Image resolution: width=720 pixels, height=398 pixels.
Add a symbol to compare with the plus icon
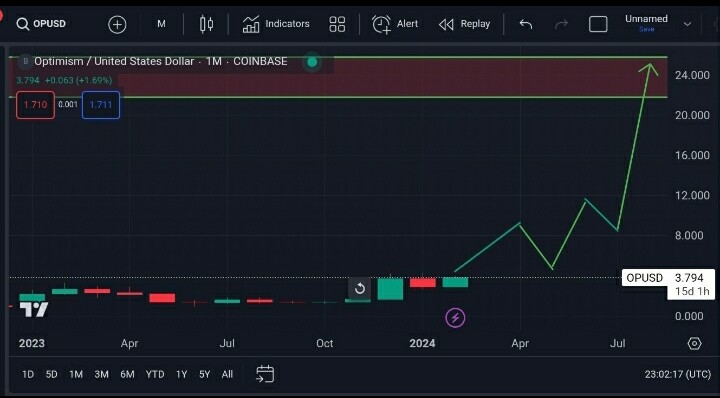(x=117, y=24)
